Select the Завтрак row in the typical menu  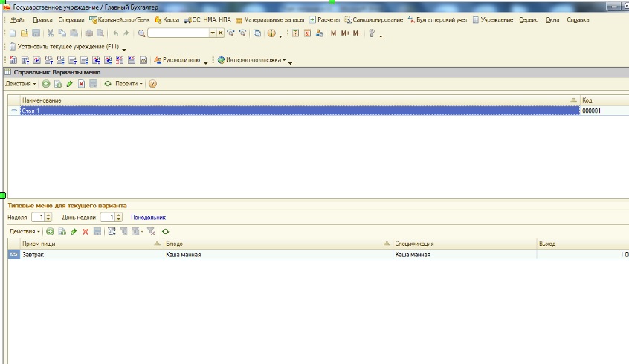coord(82,254)
